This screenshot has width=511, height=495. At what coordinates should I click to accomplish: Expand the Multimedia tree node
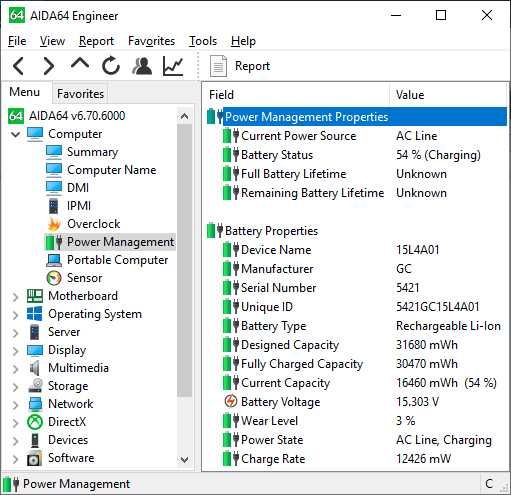coord(15,368)
